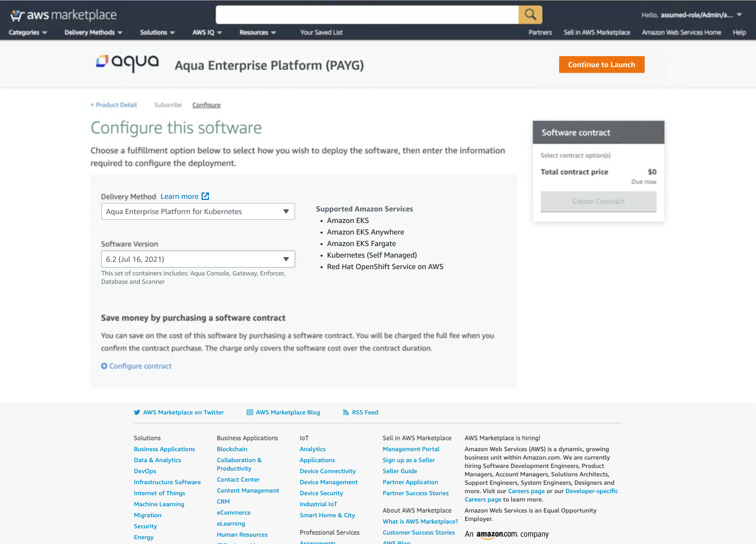
Task: Open Industrial IoT link
Action: click(318, 504)
